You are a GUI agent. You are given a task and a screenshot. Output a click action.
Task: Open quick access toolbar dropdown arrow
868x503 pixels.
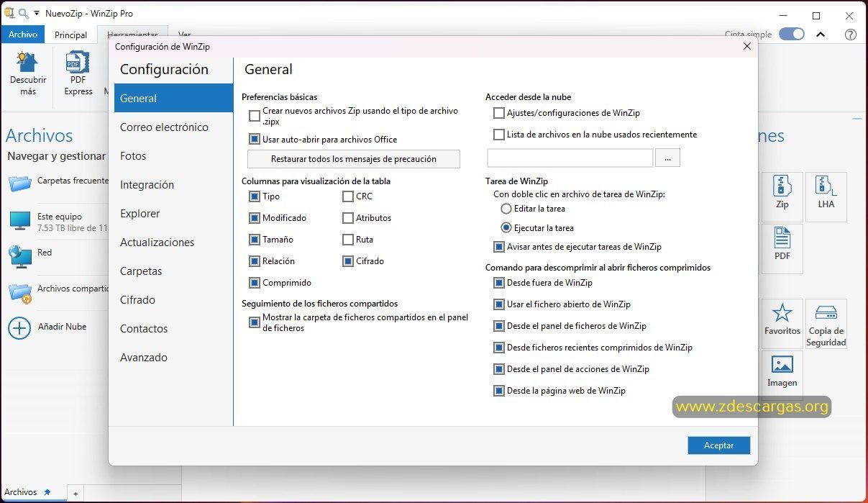[37, 14]
